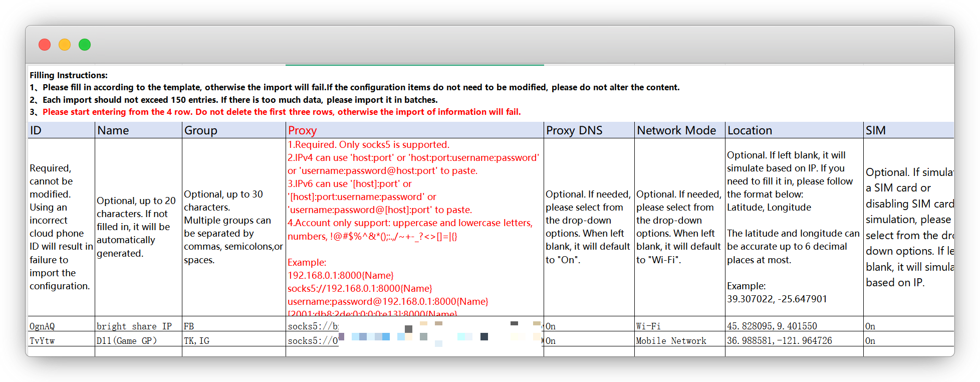
Task: Select the "SIM" column header cell
Action: tap(909, 130)
